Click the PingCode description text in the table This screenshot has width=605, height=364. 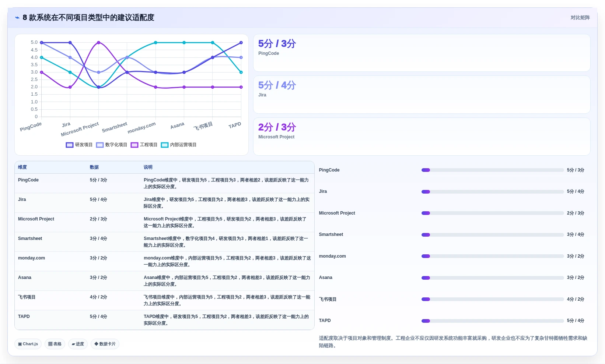point(226,183)
